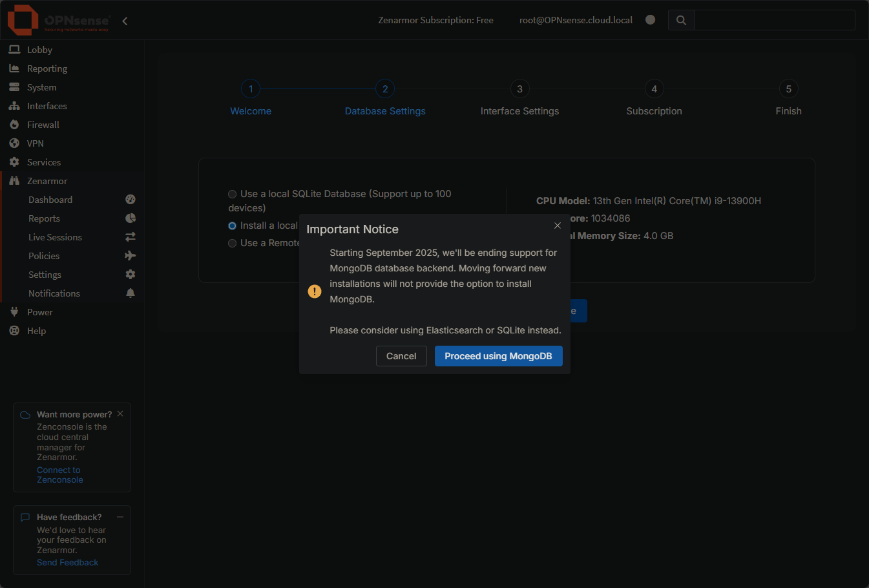Click the Settings gear icon under Zenarmor
This screenshot has height=588, width=869.
131,274
